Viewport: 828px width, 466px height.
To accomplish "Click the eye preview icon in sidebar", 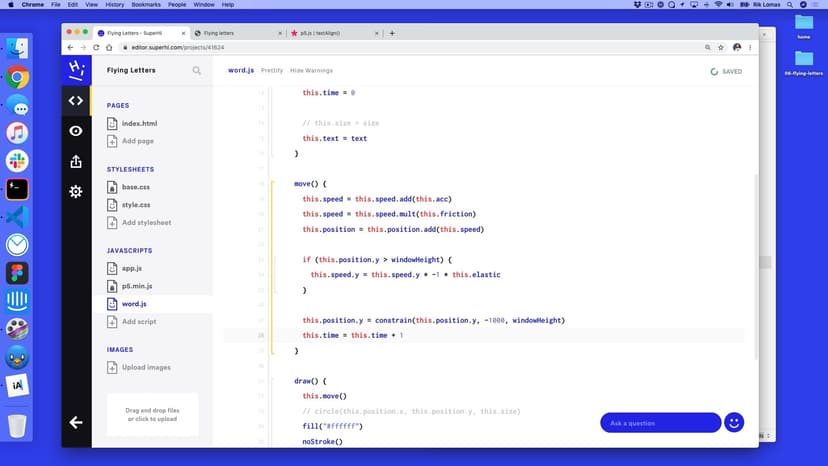I will 76,131.
